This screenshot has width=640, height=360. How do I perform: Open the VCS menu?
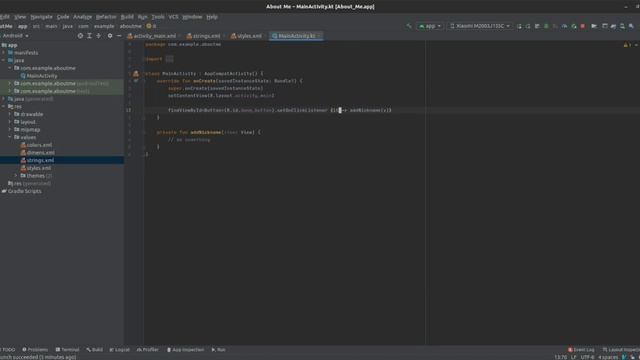tap(173, 17)
